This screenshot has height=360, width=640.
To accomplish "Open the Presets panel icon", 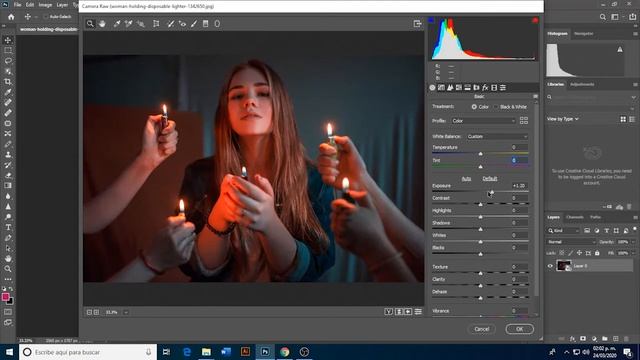I will coord(503,88).
